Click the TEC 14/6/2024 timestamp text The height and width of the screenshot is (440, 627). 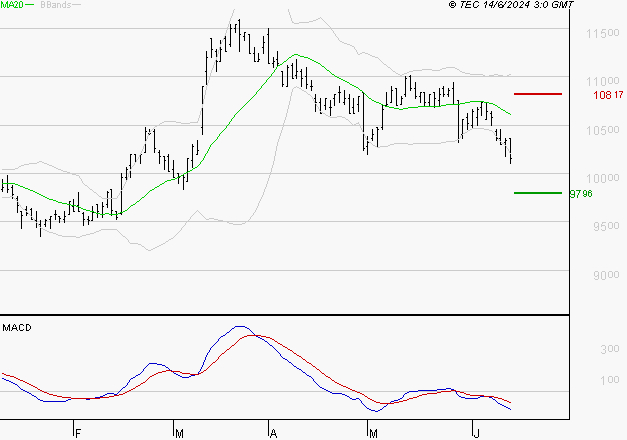click(x=511, y=5)
